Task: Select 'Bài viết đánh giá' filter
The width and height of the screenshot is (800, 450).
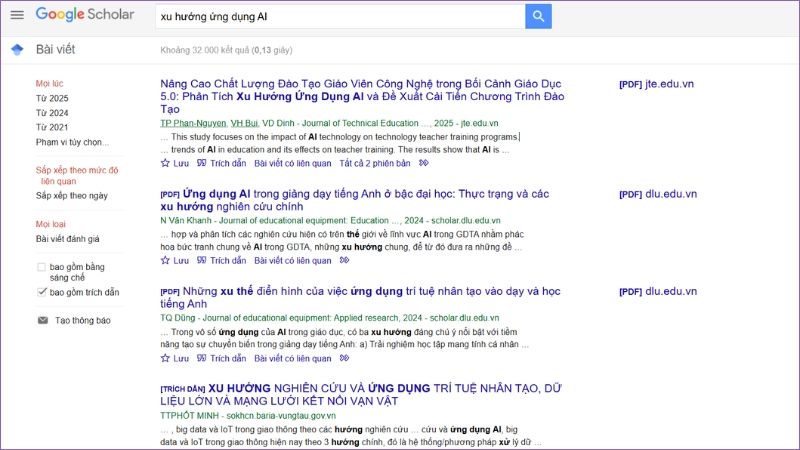Action: [68, 239]
